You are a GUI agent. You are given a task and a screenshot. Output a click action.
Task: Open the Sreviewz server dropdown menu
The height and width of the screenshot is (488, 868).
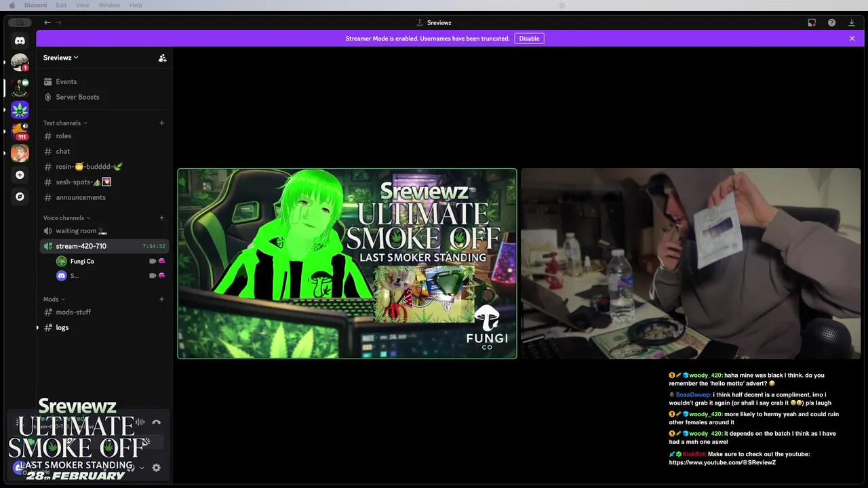(x=61, y=58)
